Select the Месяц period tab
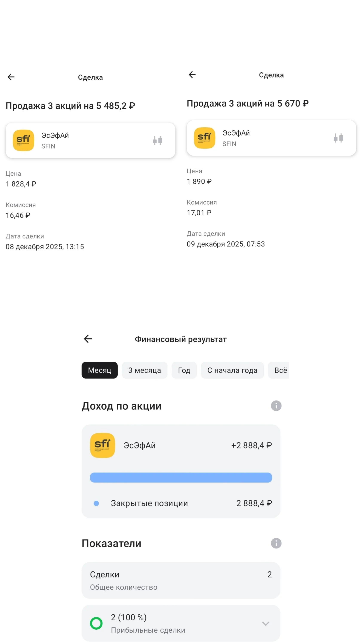362x644 pixels. pyautogui.click(x=99, y=370)
